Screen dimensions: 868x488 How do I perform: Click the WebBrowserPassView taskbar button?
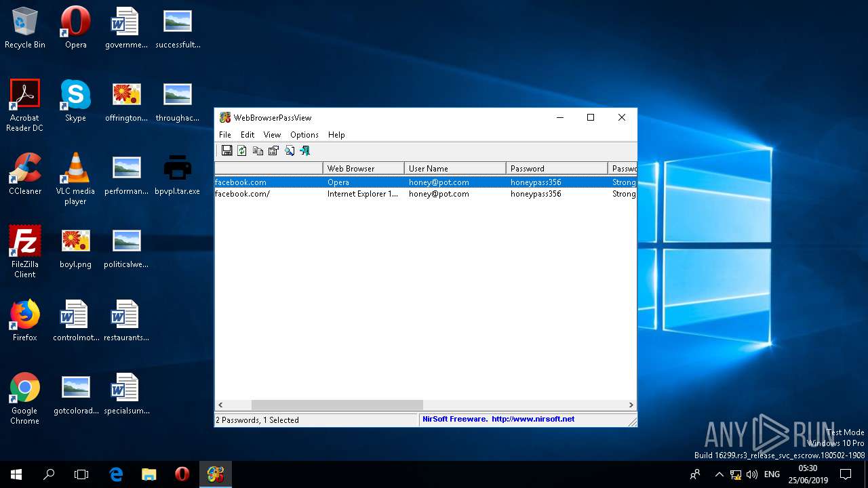pos(216,474)
